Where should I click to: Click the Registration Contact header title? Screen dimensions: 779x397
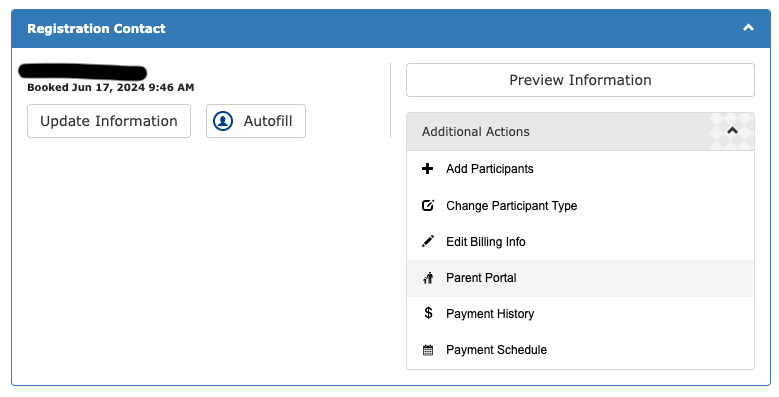96,28
